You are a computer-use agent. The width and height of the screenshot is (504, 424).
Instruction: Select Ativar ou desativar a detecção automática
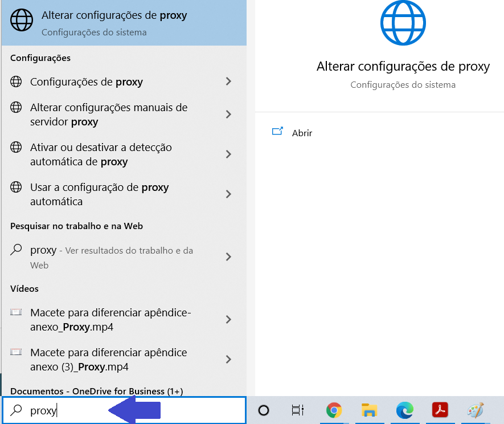(124, 154)
